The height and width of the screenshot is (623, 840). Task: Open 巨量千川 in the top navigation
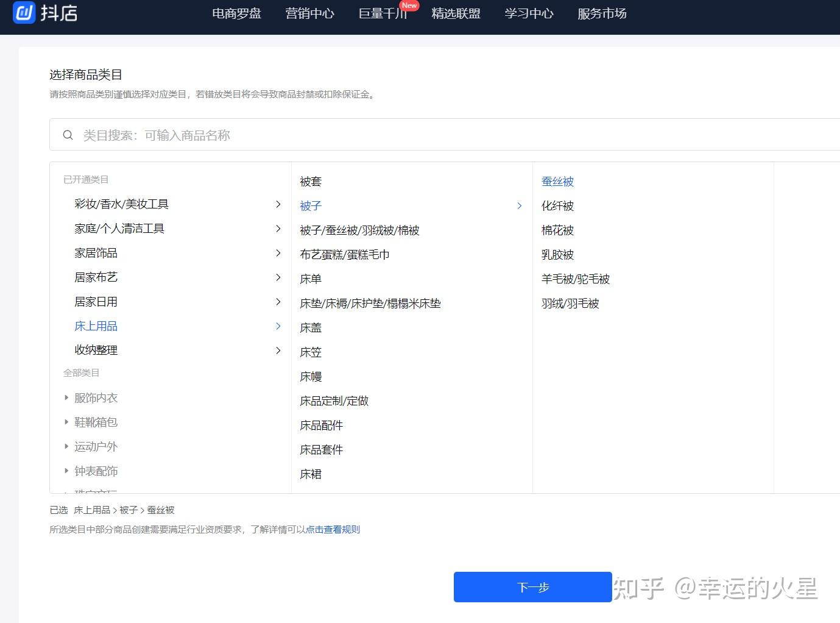coord(383,13)
